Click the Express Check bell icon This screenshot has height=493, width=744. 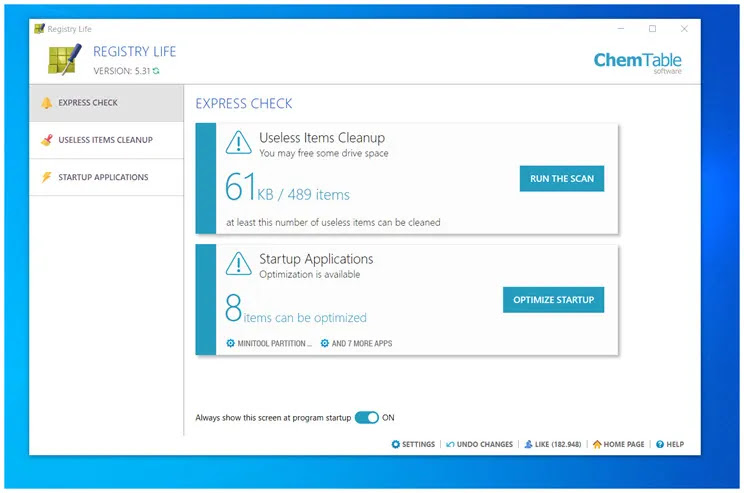tap(46, 102)
